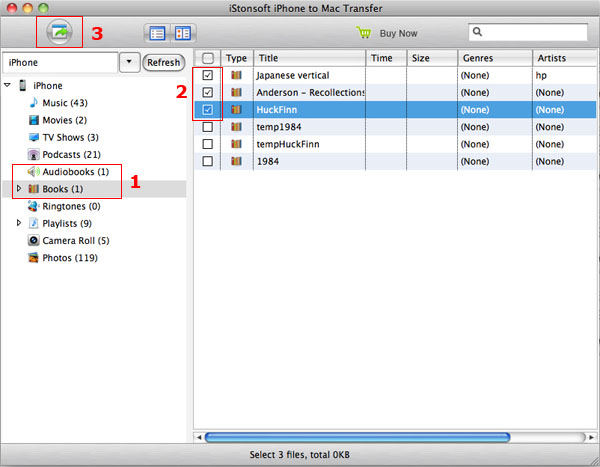
Task: Open Ringtones (0) category
Action: coord(64,206)
